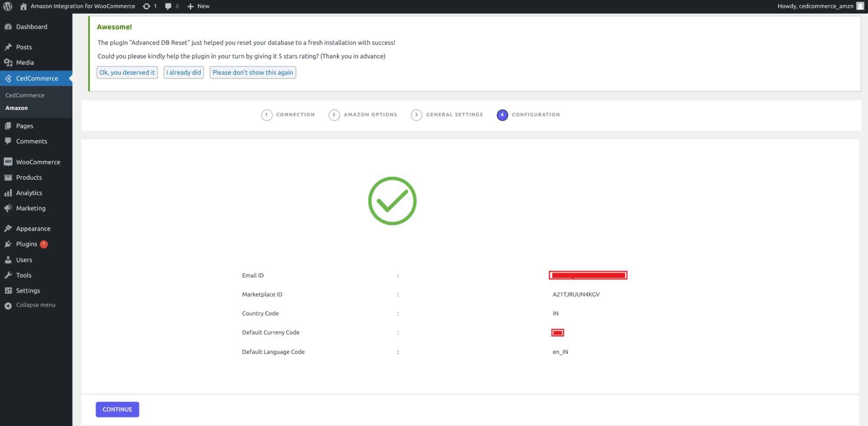Click the Analytics bar chart icon
This screenshot has width=868, height=426.
click(8, 193)
